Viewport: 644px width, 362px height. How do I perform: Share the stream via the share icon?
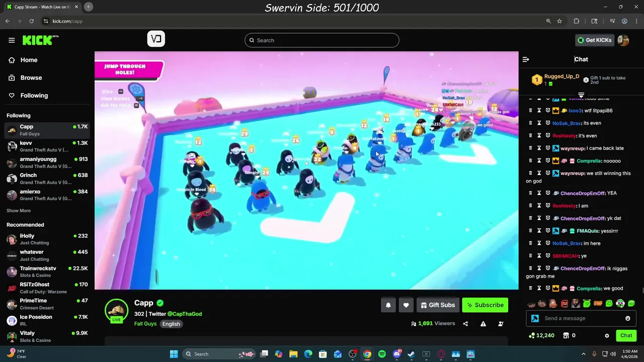click(x=465, y=324)
